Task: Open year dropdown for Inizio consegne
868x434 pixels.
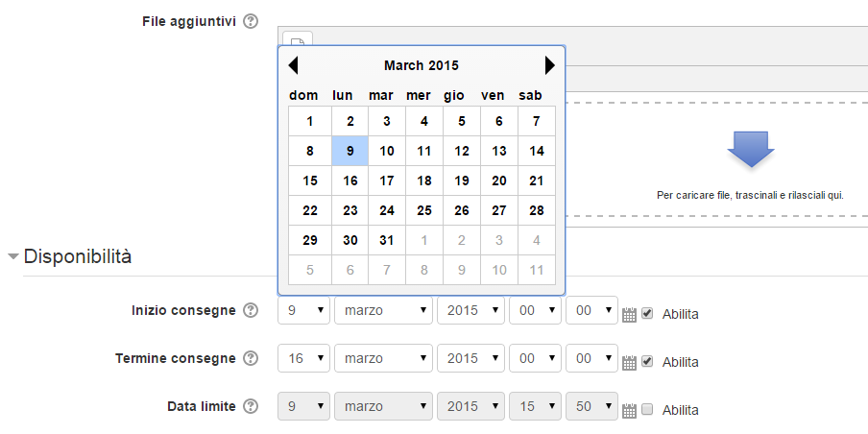Action: 470,310
